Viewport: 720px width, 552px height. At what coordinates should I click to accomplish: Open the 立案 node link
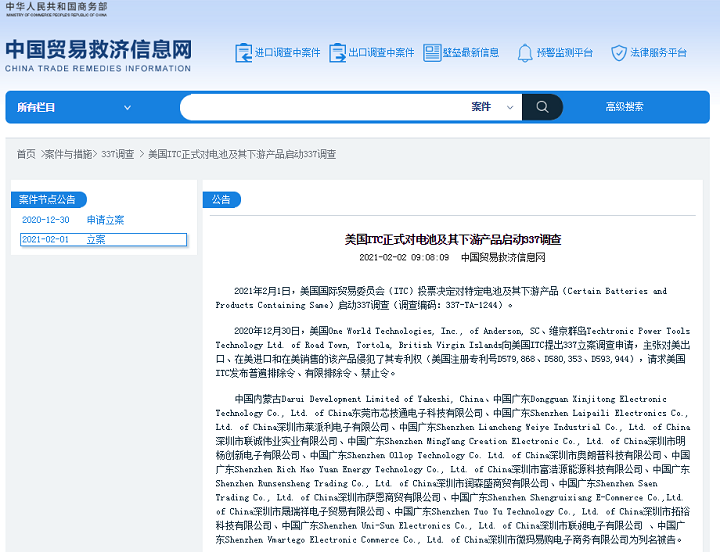click(x=96, y=239)
